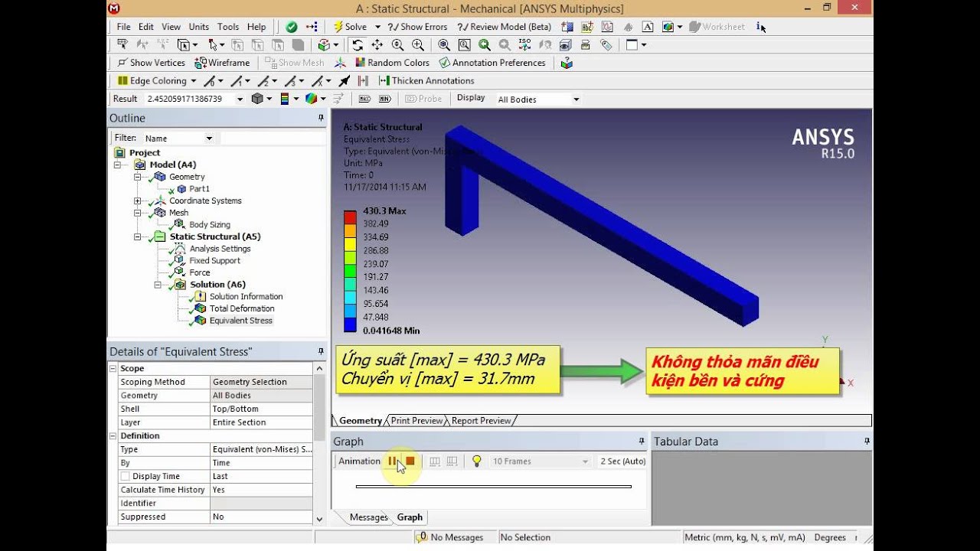The width and height of the screenshot is (980, 551).
Task: Click the Minimum value label icon
Action: coord(385,99)
